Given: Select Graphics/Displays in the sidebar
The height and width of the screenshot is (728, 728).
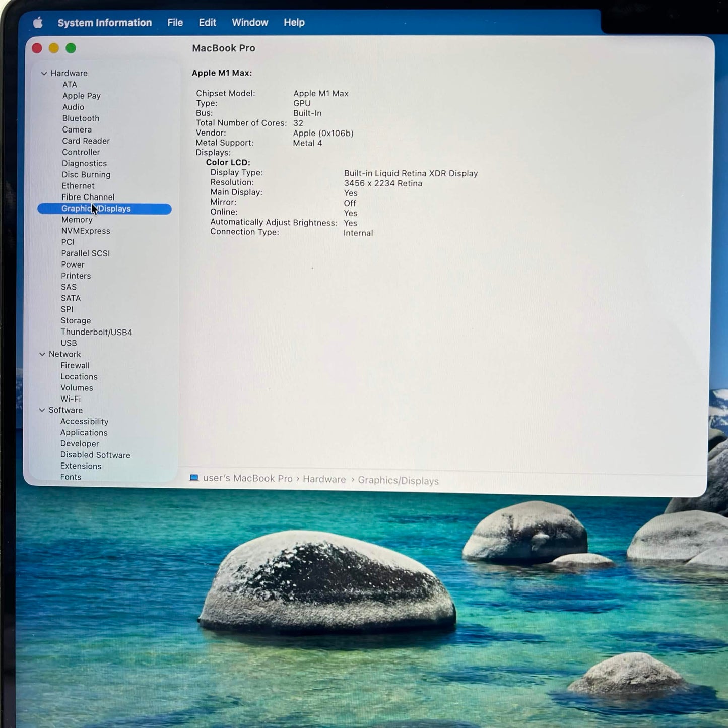Looking at the screenshot, I should [x=104, y=209].
